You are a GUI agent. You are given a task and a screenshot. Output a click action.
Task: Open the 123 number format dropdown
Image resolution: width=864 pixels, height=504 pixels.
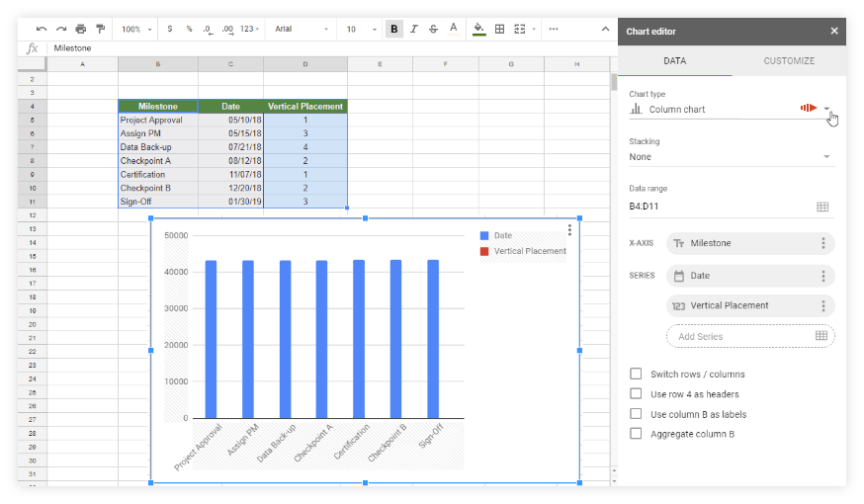pos(250,29)
